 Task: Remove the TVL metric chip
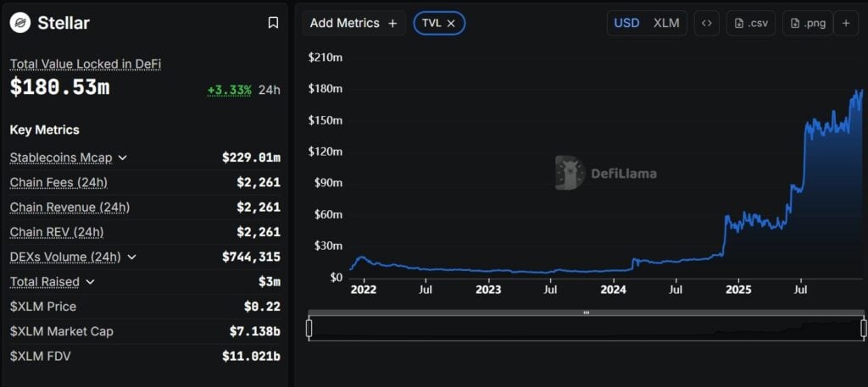point(451,23)
